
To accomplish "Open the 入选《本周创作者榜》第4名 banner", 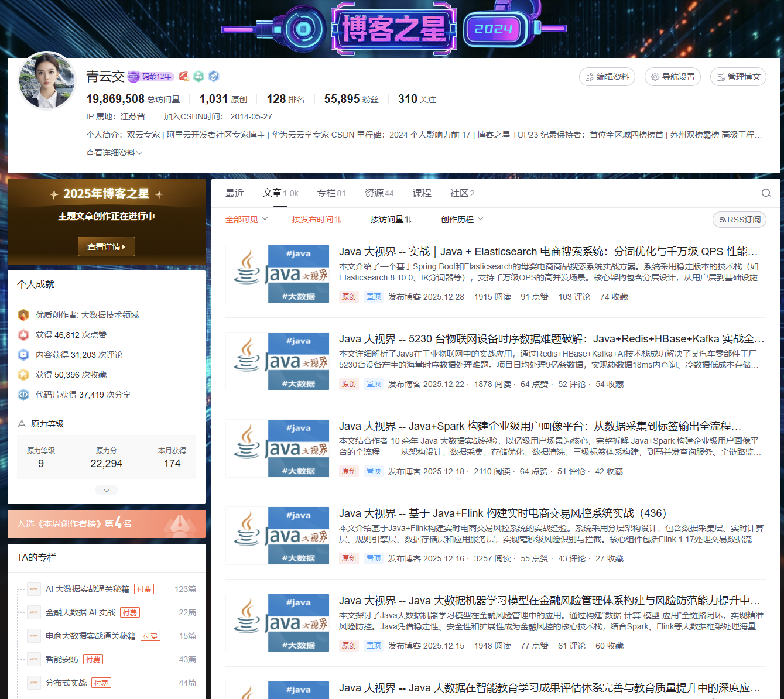I will [x=107, y=524].
